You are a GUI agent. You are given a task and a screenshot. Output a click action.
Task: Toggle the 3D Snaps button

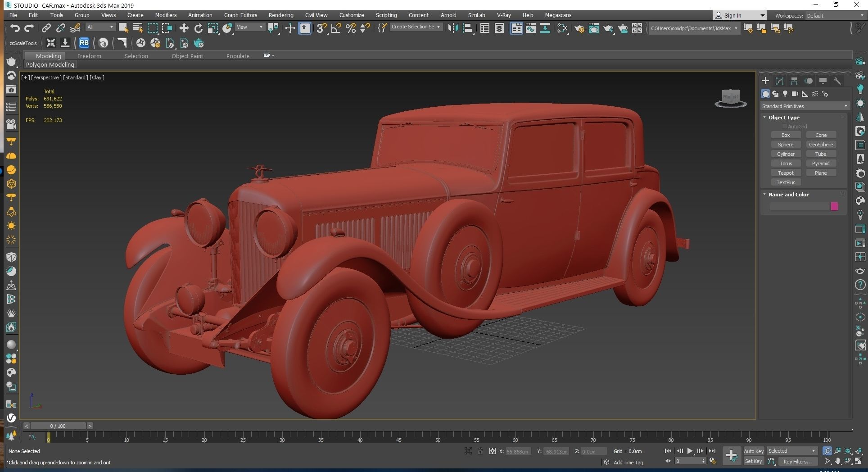(321, 28)
